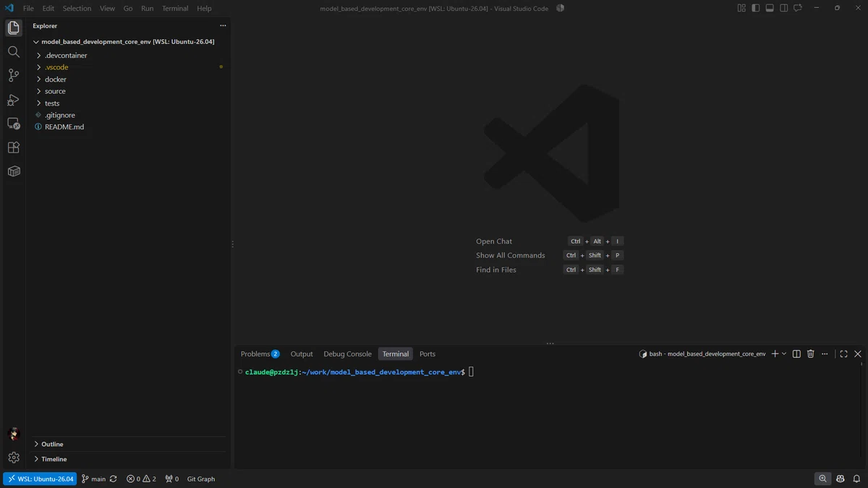Open the Search view in activity bar
Screen dimensions: 868x488
pyautogui.click(x=13, y=52)
